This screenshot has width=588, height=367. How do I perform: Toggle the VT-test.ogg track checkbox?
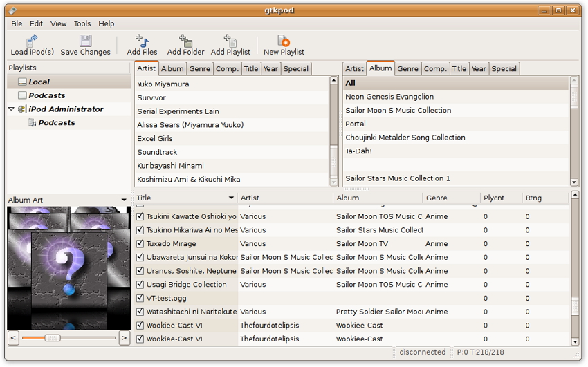point(140,299)
